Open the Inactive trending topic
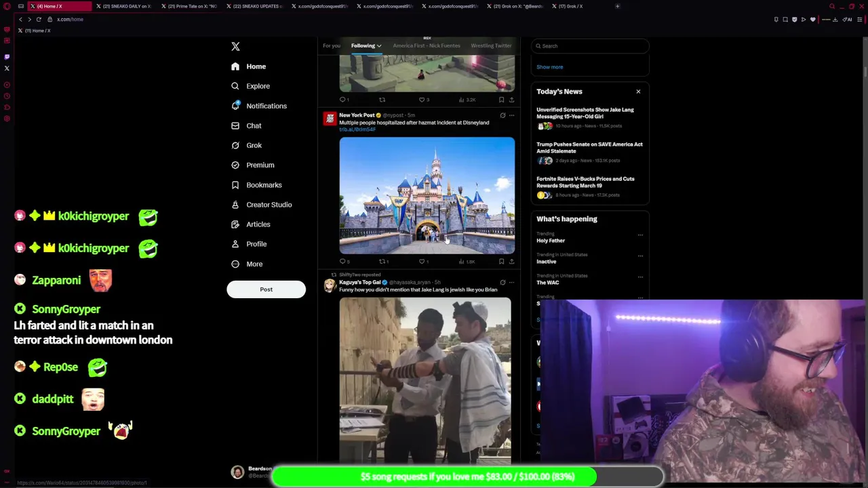868x488 pixels. pyautogui.click(x=546, y=262)
